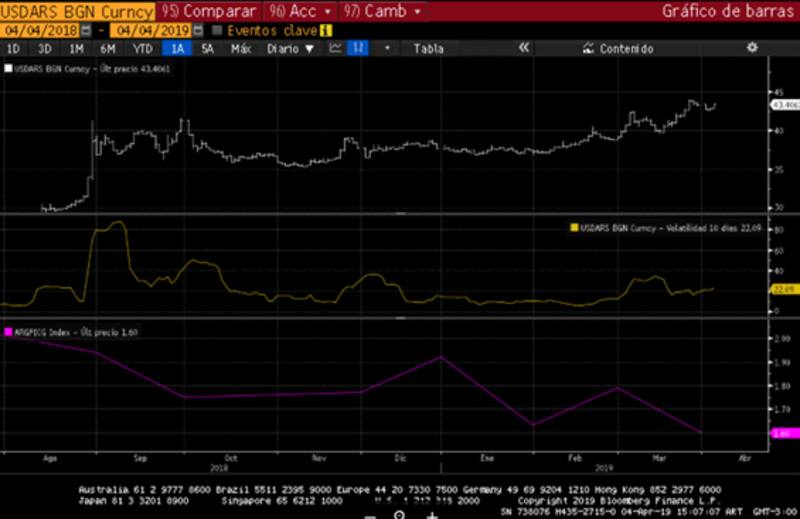Open the end date calendar icon
The width and height of the screenshot is (800, 519).
pyautogui.click(x=198, y=30)
